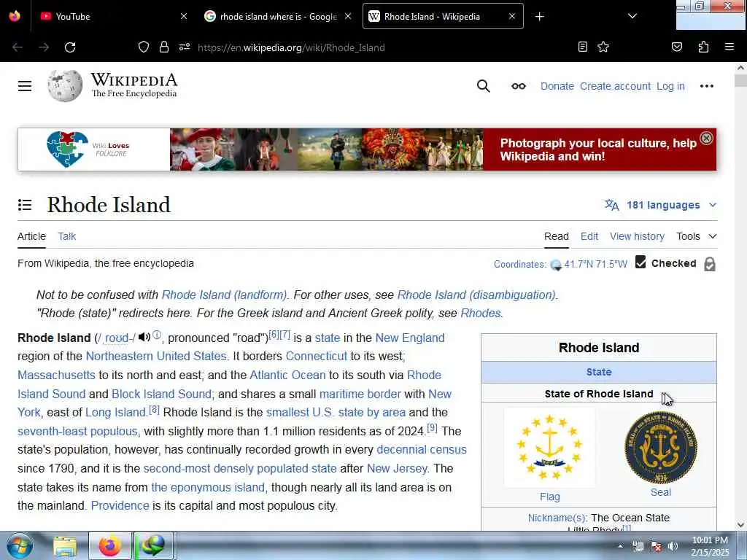747x560 pixels.
Task: Reload the page with the refresh icon
Action: pos(70,47)
